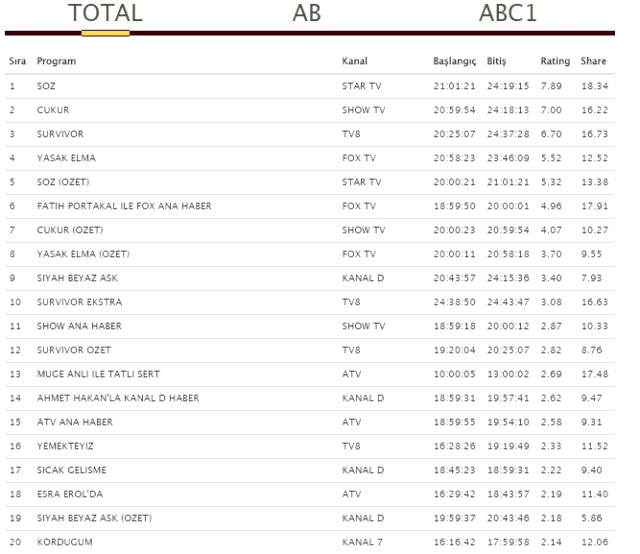Click SHOW TV channel in CUKUR row
The width and height of the screenshot is (640, 554).
click(364, 110)
